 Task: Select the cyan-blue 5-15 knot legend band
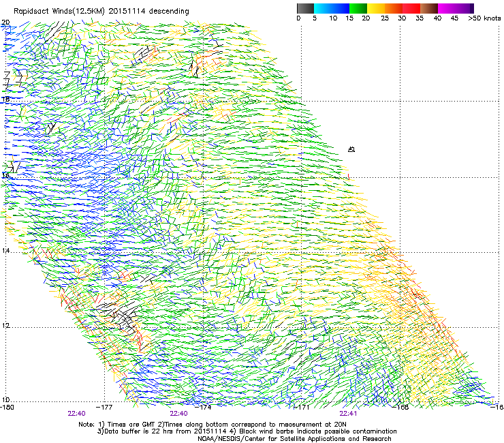coord(332,8)
